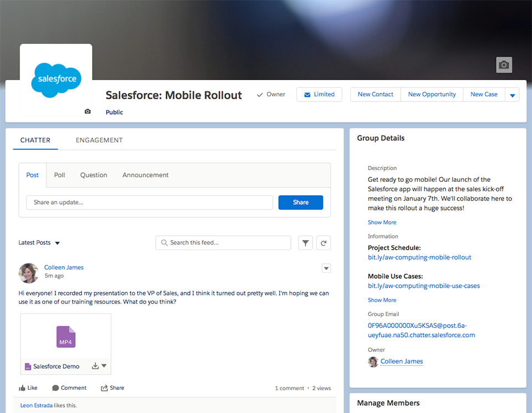This screenshot has height=413, width=532.
Task: Open post actions dropdown arrow on Colleen's post
Action: [326, 268]
